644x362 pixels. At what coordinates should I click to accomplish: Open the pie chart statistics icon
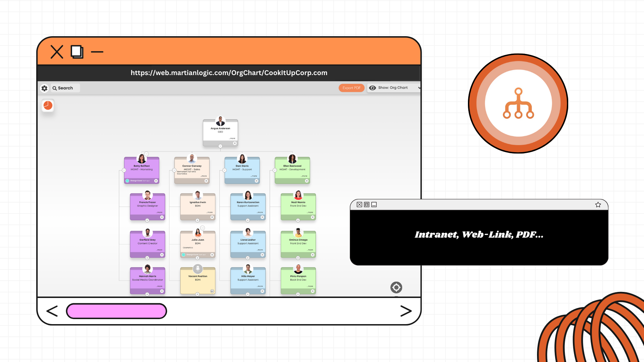(x=48, y=105)
